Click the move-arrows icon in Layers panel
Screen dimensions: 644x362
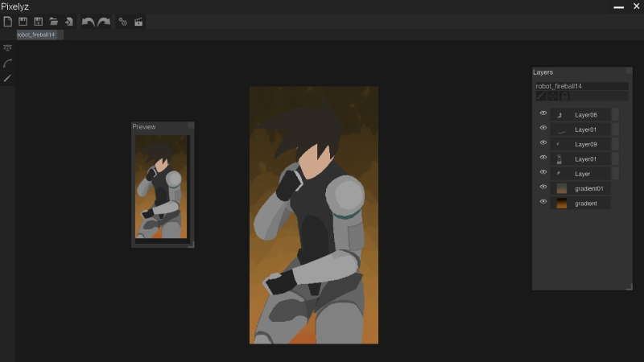pyautogui.click(x=553, y=96)
